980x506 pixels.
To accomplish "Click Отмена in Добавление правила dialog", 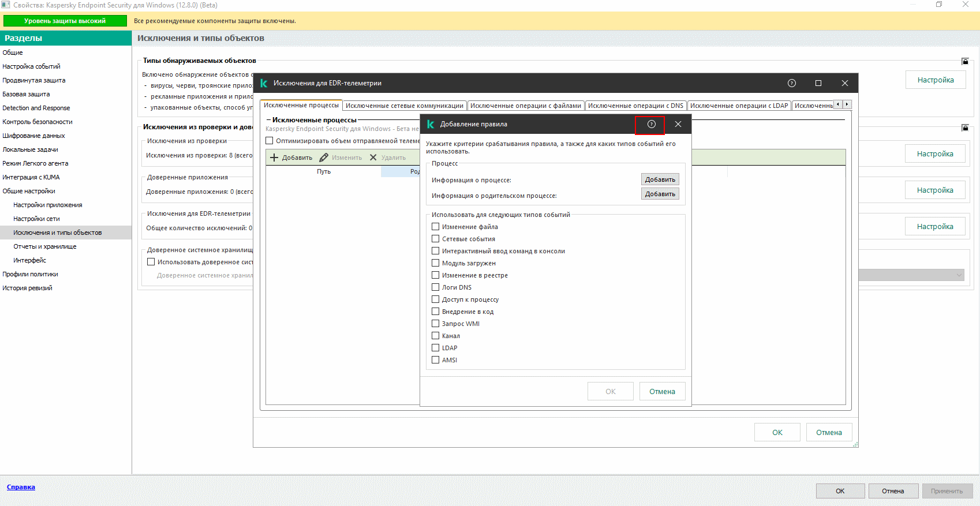I will coord(662,391).
